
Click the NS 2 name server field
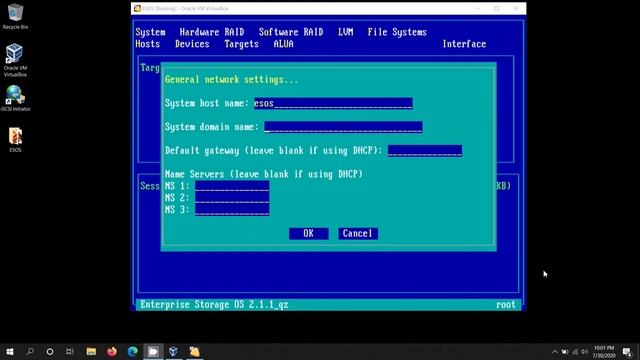[232, 198]
